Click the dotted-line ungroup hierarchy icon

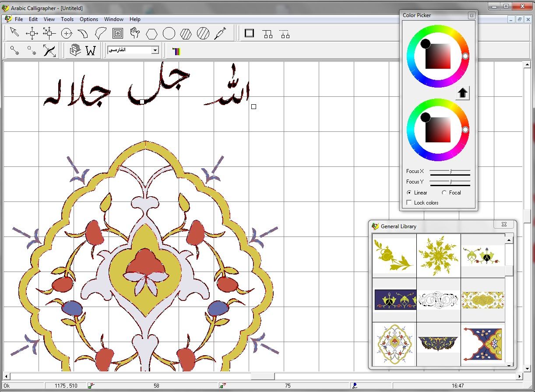(285, 34)
